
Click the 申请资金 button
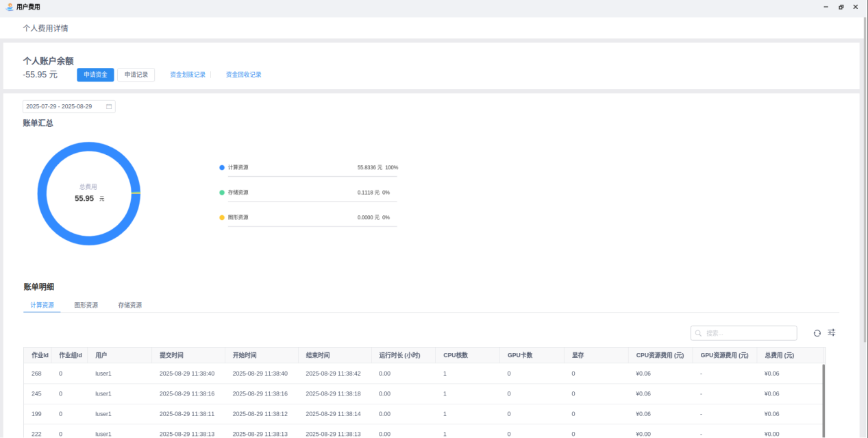tap(95, 75)
